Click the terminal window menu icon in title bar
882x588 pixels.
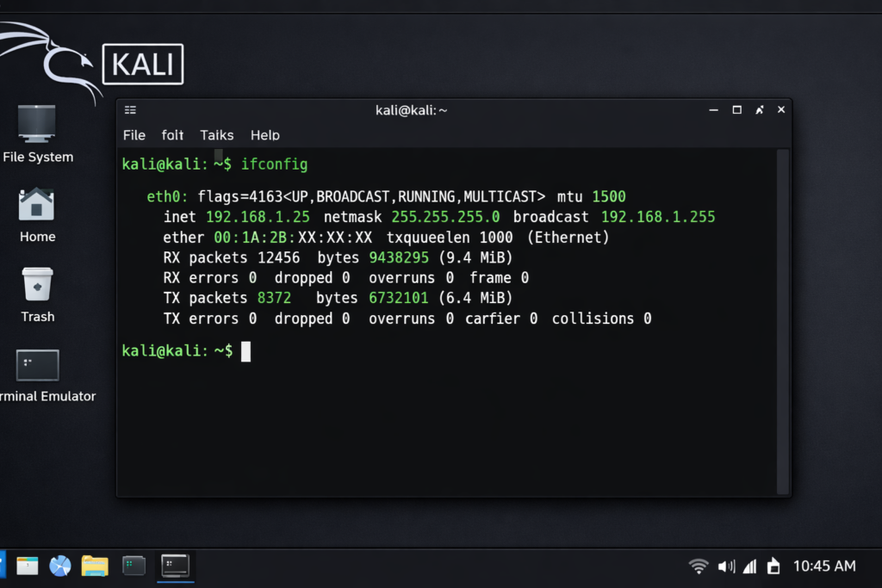coord(130,110)
